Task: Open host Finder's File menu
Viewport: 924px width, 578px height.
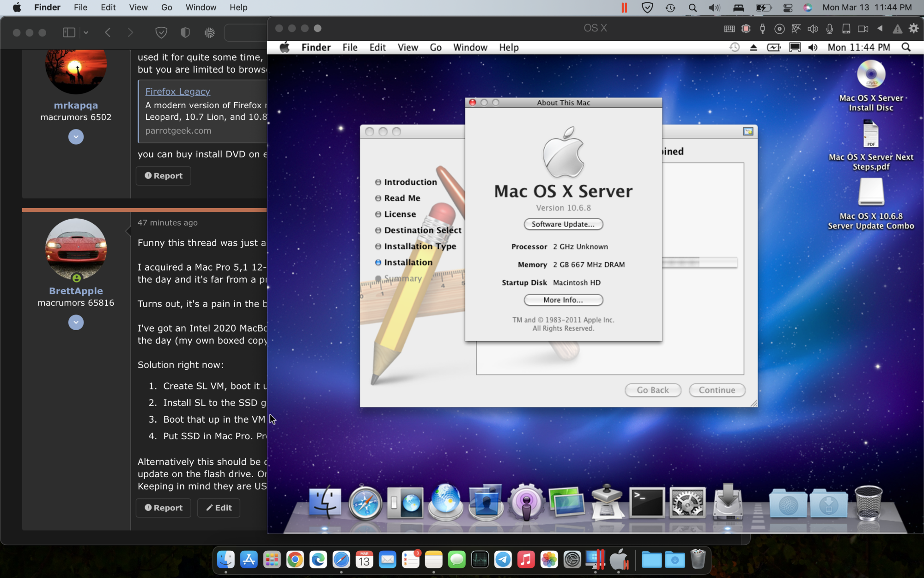Action: coord(80,7)
